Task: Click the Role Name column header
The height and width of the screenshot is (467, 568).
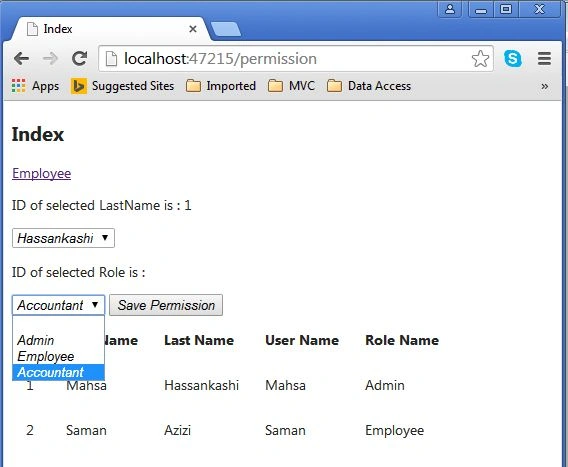Action: point(402,340)
